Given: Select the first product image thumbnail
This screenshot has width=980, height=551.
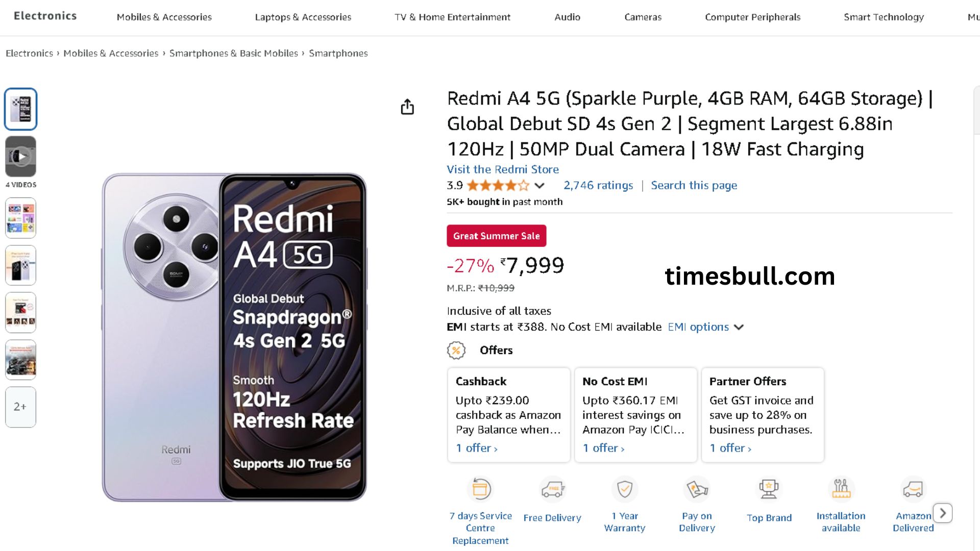Looking at the screenshot, I should (21, 109).
